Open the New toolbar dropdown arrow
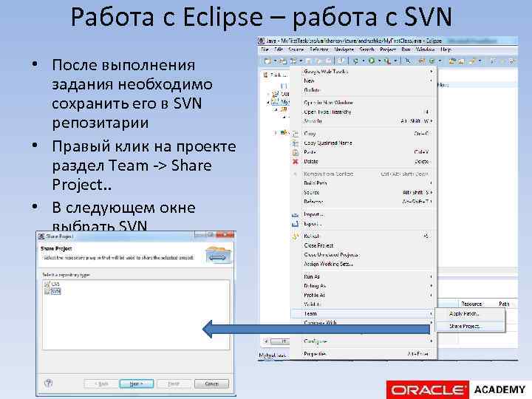This screenshot has height=399, width=532. (275, 61)
